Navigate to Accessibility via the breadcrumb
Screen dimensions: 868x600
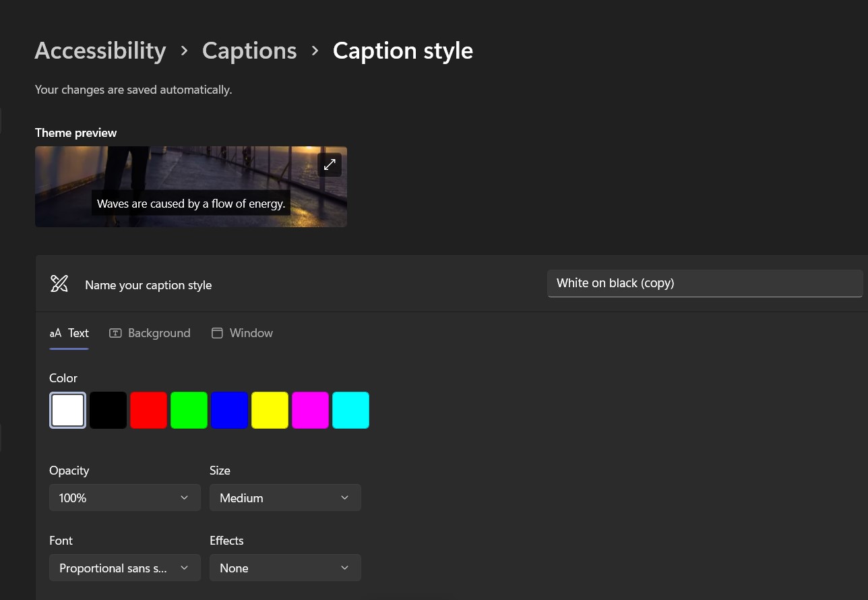click(100, 51)
